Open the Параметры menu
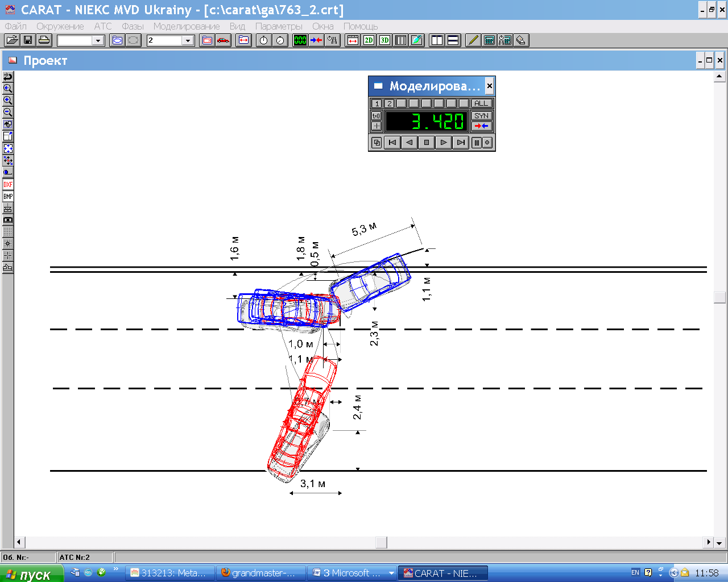728x582 pixels. [279, 26]
